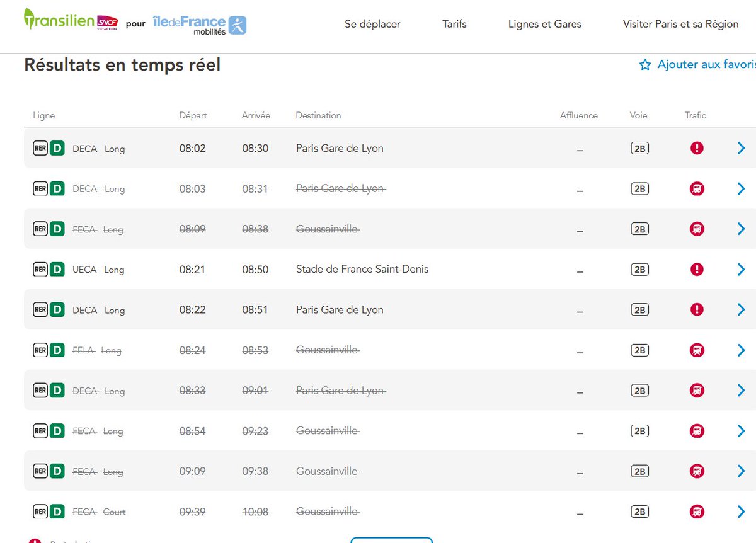Click the green D line badge for 08:33
The width and height of the screenshot is (756, 543).
[x=57, y=391]
